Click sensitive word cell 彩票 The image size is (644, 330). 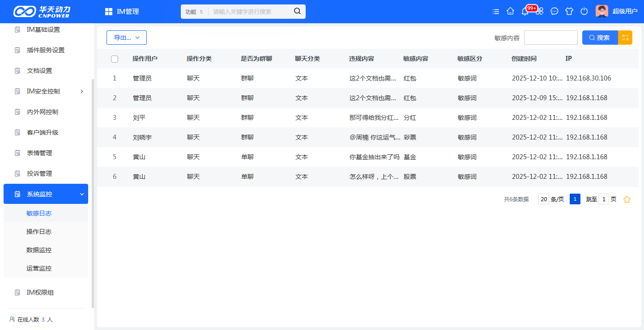[410, 137]
